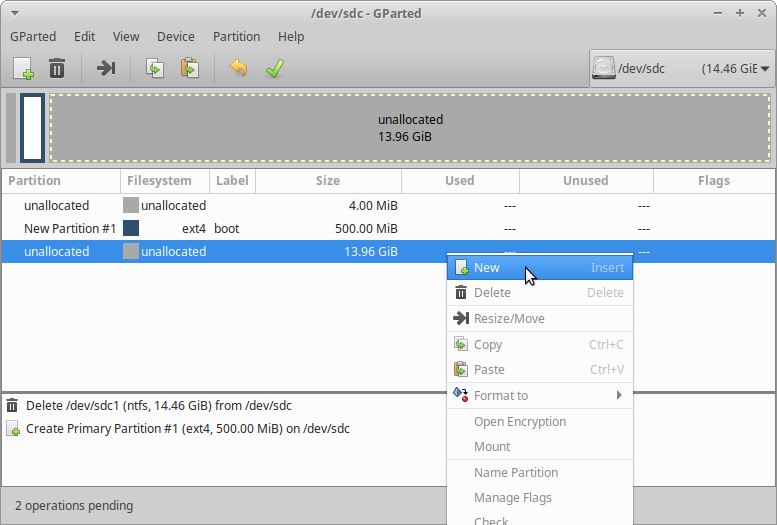
Task: Click the New partition toolbar icon
Action: (x=23, y=68)
